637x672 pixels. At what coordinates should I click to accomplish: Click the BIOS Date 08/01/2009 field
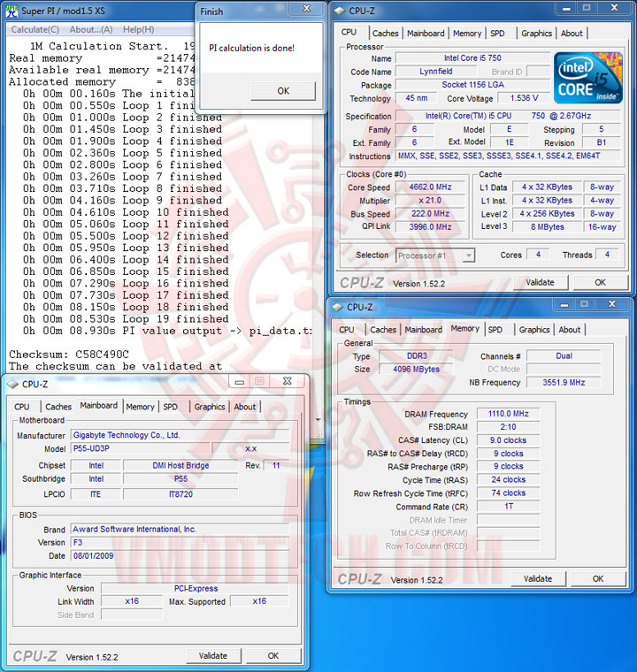[x=180, y=556]
